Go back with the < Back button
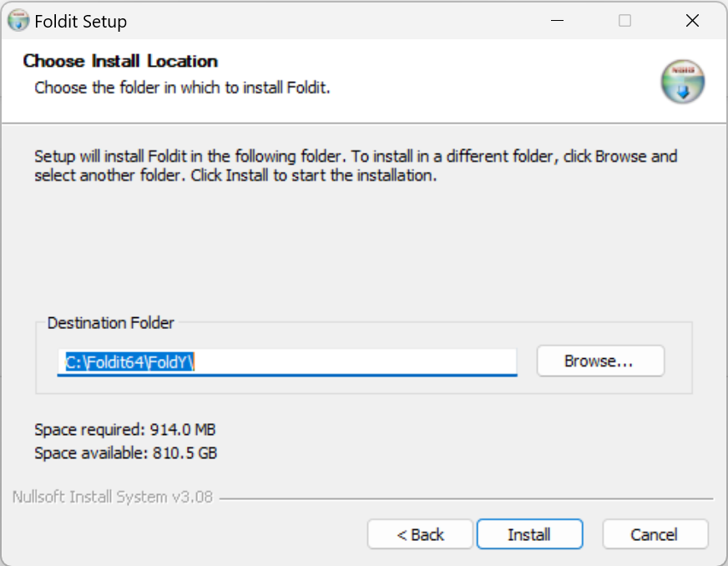This screenshot has width=728, height=566. coord(420,534)
